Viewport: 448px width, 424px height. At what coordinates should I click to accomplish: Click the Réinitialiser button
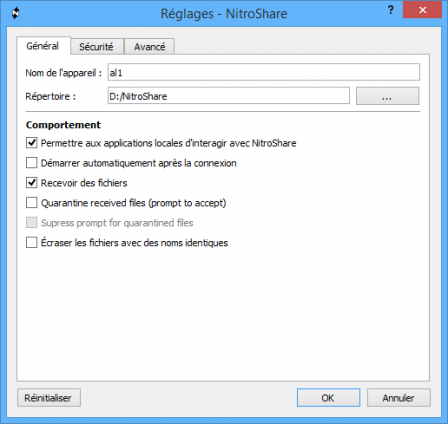point(49,398)
